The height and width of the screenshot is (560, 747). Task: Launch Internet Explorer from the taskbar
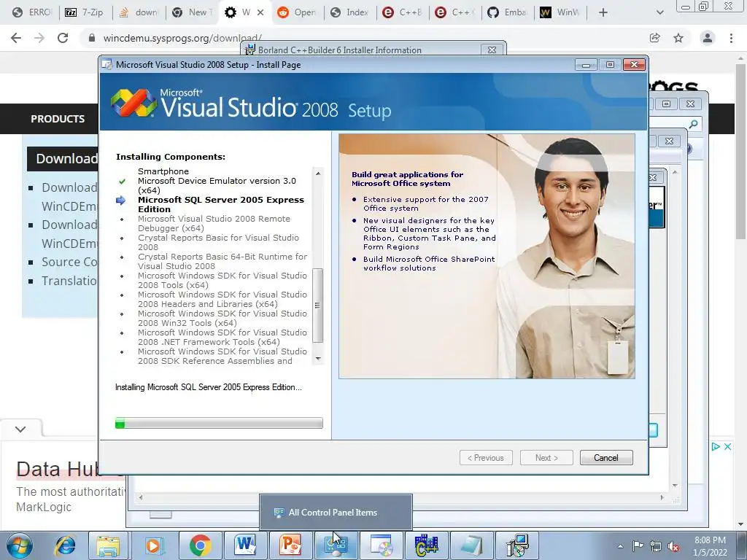(x=65, y=545)
